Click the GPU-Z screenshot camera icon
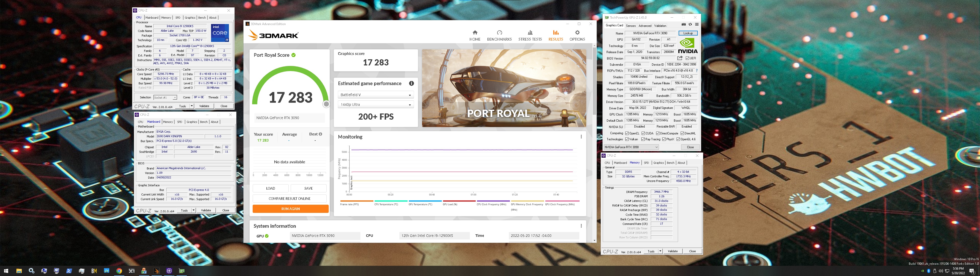980x276 pixels. [x=684, y=24]
